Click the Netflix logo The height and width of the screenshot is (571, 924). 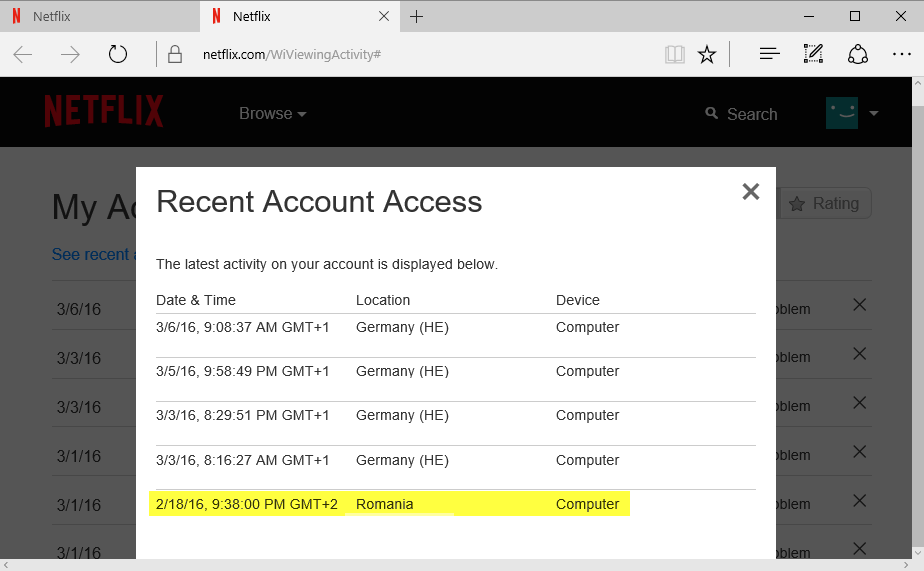tap(104, 111)
